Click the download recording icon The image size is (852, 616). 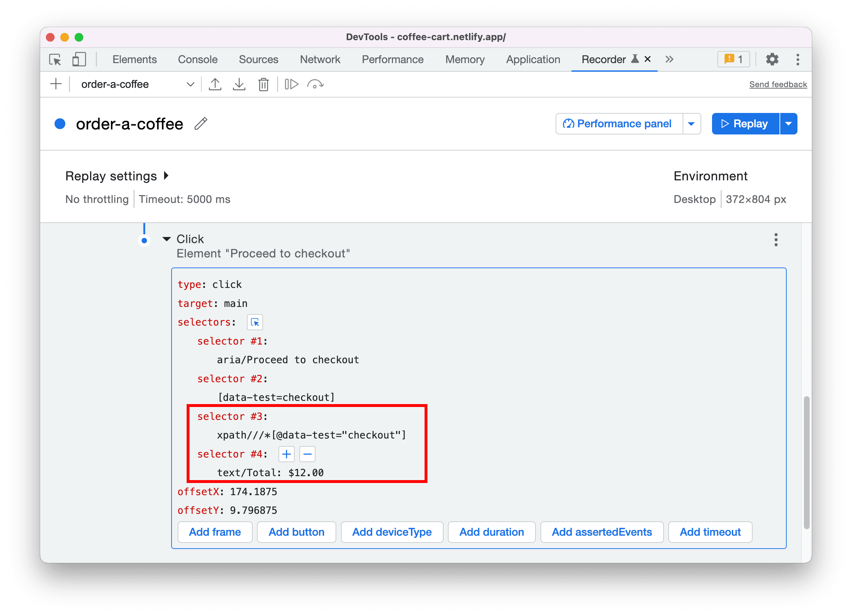(x=238, y=83)
